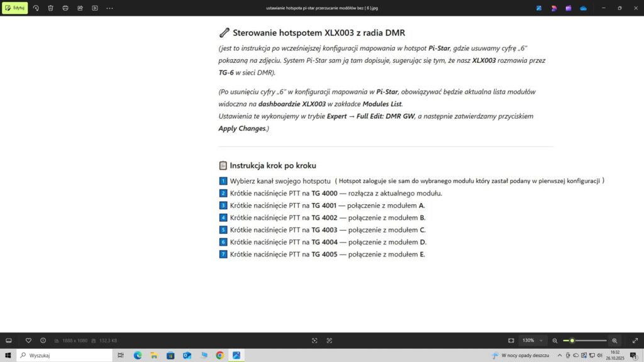The width and height of the screenshot is (644, 362).
Task: Open Clipchamp from the title bar
Action: [569, 8]
